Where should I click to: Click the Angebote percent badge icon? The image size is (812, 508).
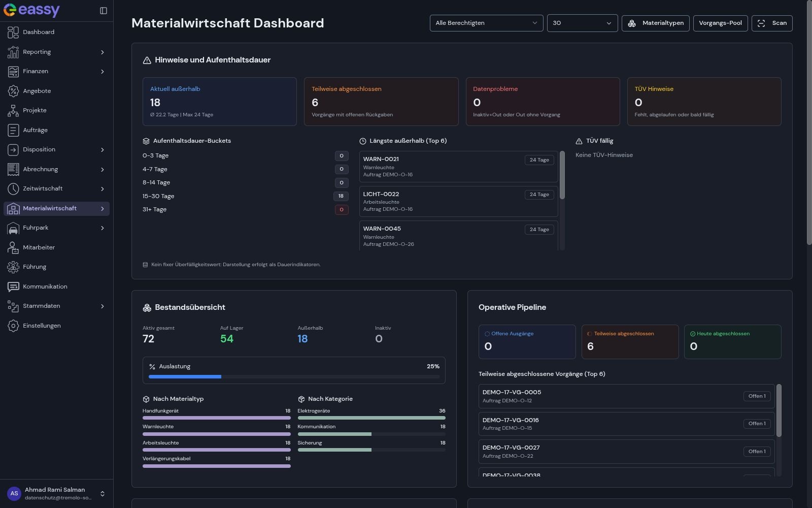(13, 91)
